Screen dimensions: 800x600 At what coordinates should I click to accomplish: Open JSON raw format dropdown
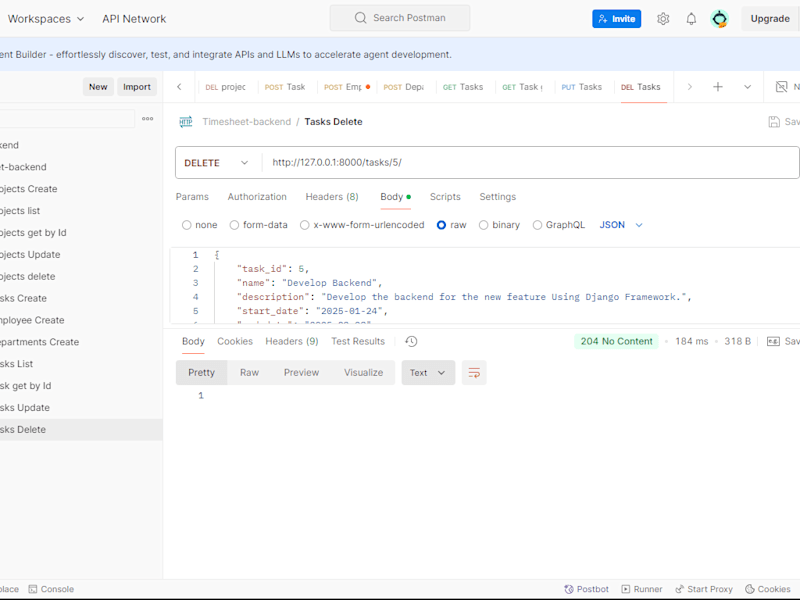click(621, 225)
